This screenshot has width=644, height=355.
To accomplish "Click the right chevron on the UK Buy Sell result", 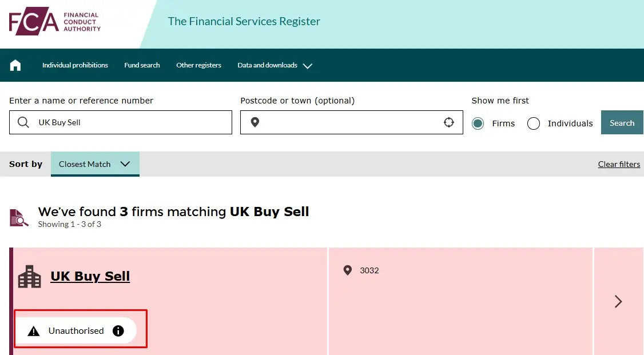I will pyautogui.click(x=618, y=301).
